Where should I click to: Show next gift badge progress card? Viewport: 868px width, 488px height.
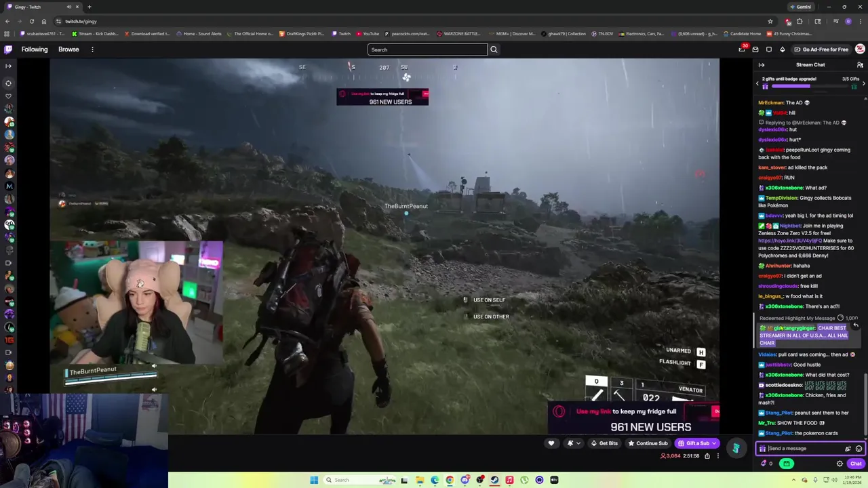[863, 83]
